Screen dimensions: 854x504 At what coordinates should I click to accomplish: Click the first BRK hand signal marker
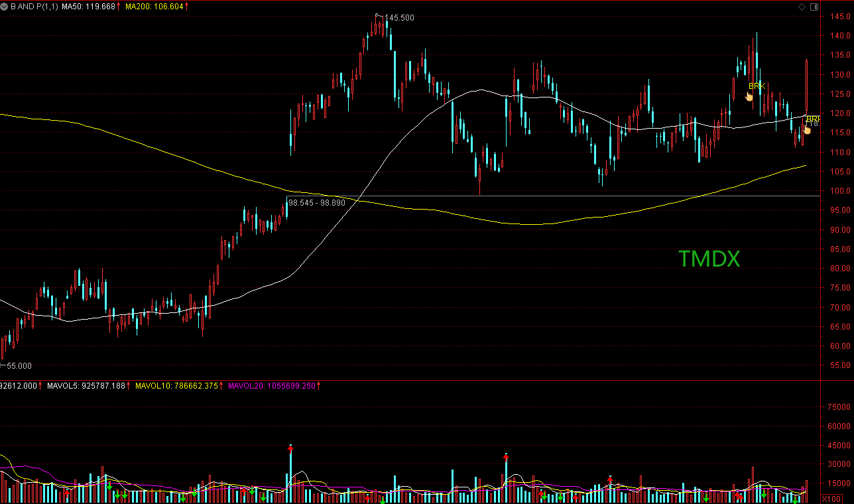(749, 96)
